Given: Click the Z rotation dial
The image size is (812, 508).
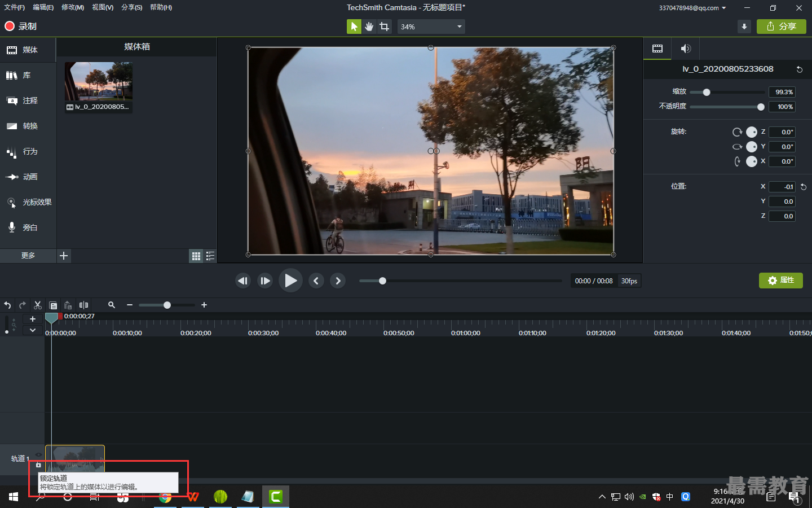Looking at the screenshot, I should pos(752,132).
